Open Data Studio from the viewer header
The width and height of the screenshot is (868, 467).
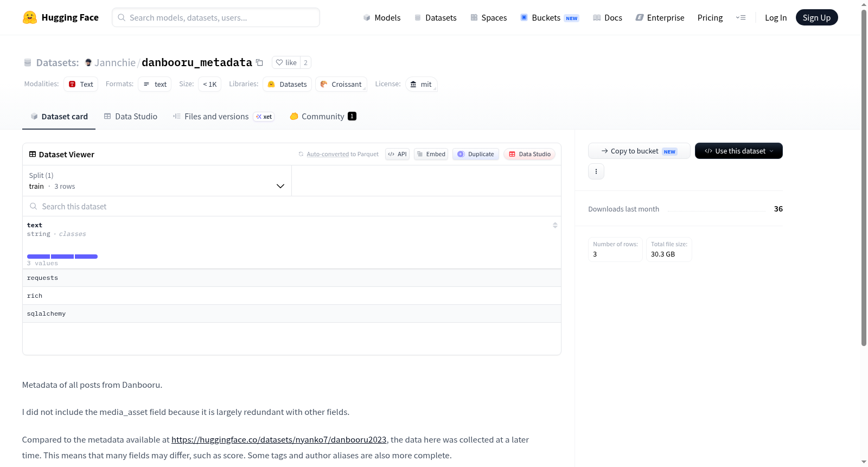[x=529, y=154]
